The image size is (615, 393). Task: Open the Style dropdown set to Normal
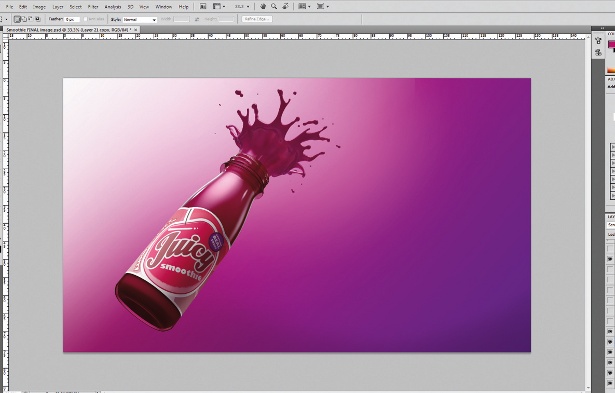(140, 20)
